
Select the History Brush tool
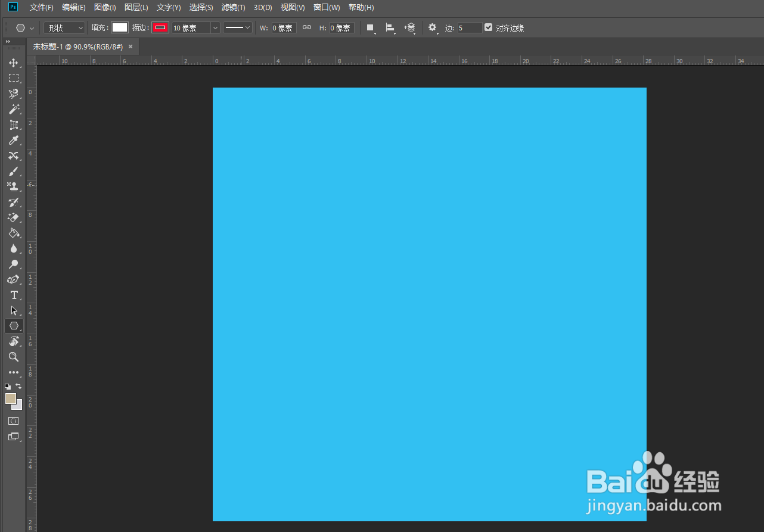coord(13,202)
